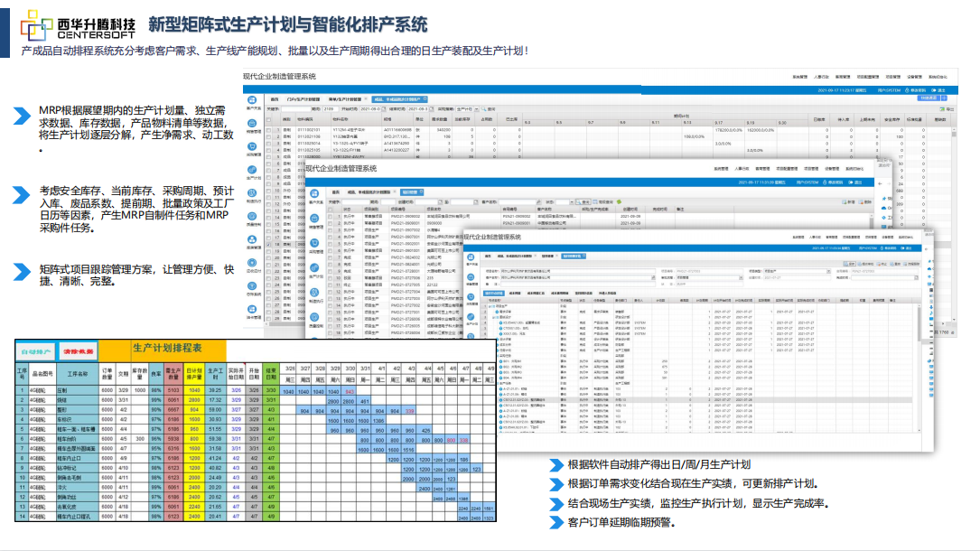Open the 采购策略 dropdown in filter bar

[x=468, y=108]
